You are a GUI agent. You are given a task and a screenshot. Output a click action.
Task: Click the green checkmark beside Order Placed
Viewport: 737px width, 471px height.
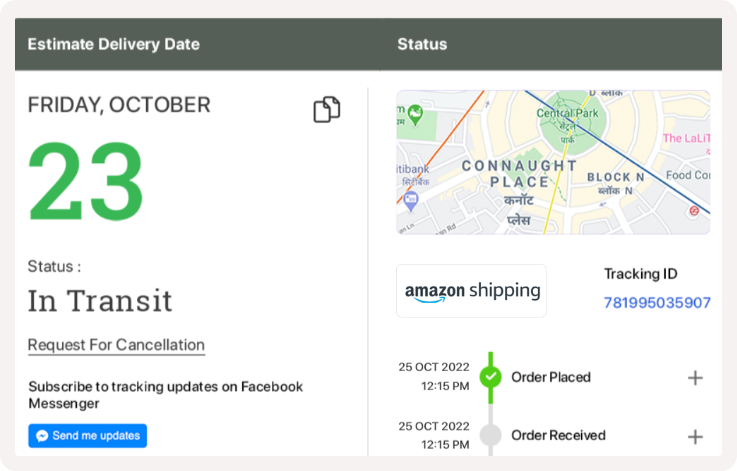[491, 377]
